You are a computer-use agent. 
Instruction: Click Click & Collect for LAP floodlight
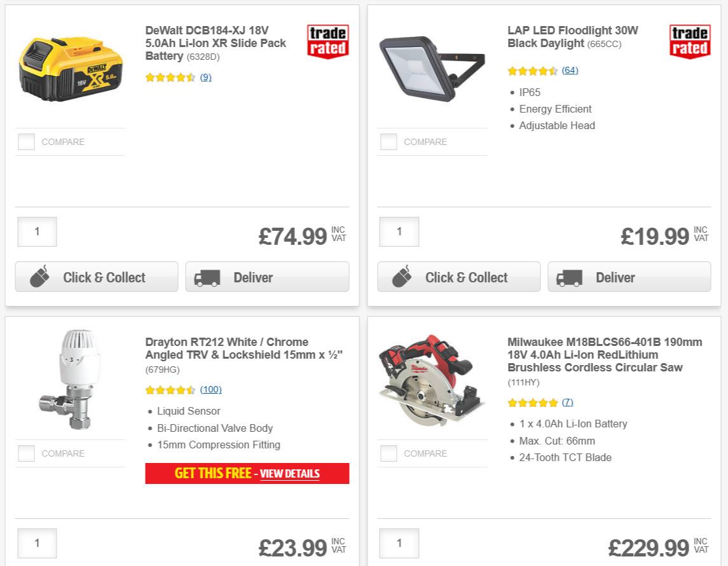pos(458,277)
